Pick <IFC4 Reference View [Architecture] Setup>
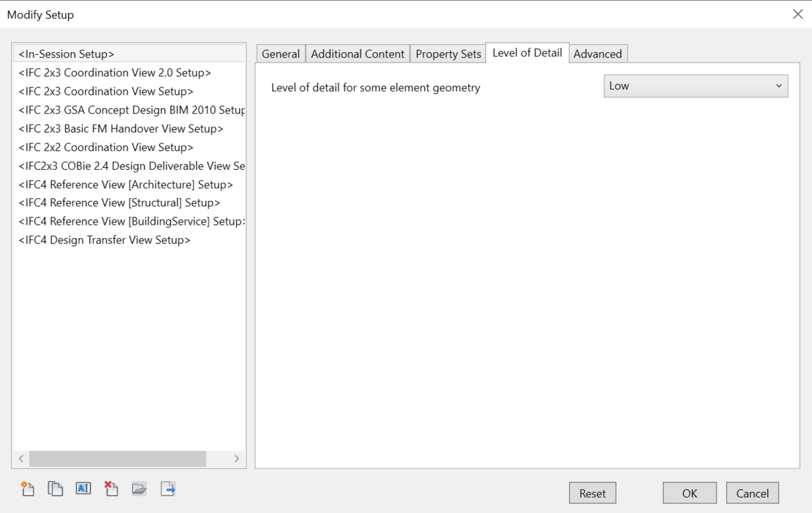The width and height of the screenshot is (812, 513). tap(129, 184)
